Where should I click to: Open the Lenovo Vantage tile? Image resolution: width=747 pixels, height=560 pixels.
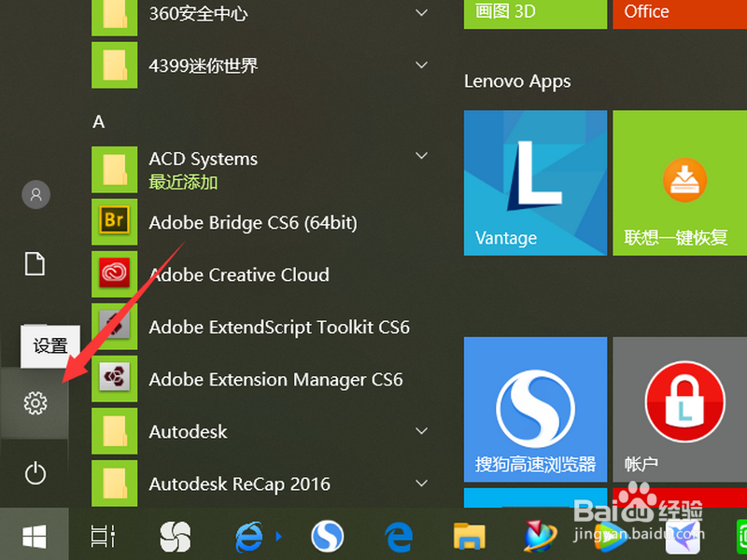click(x=535, y=183)
